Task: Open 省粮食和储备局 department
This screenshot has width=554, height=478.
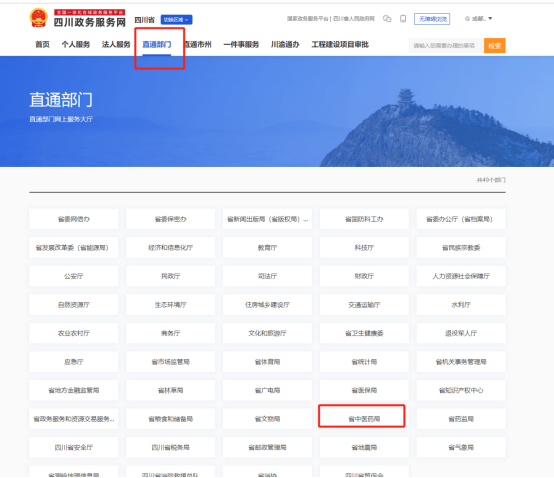Action: [171, 419]
